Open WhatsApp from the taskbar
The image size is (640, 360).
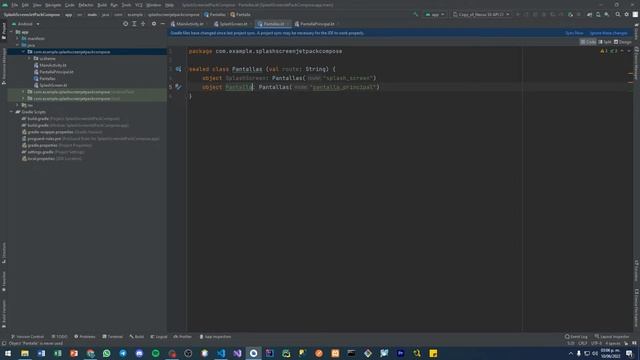(107, 353)
